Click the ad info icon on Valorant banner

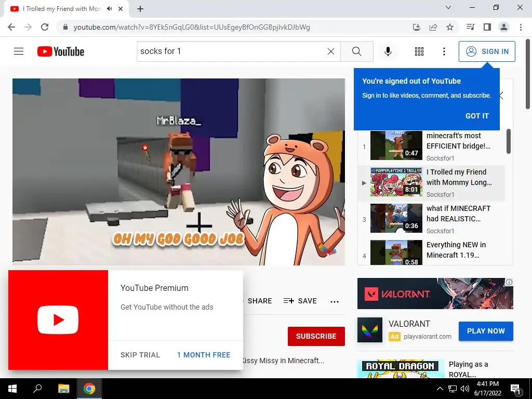(x=509, y=282)
